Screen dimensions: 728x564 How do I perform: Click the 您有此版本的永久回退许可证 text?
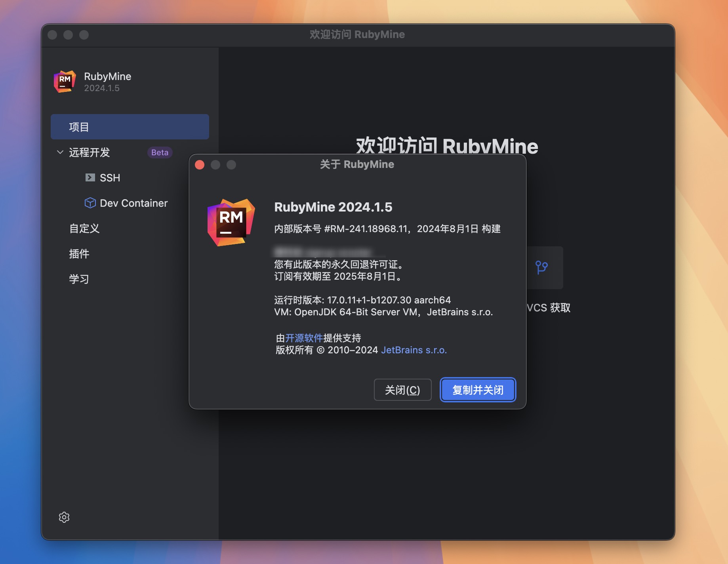coord(339,264)
